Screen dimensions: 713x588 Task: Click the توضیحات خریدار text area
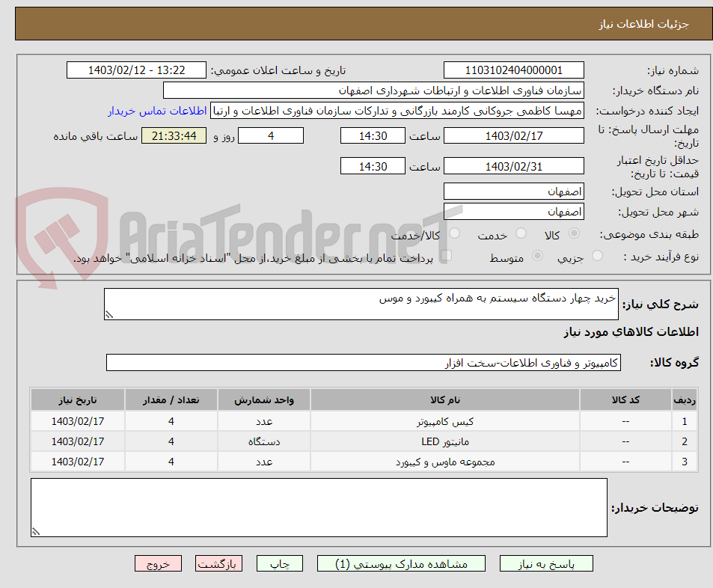(319, 507)
